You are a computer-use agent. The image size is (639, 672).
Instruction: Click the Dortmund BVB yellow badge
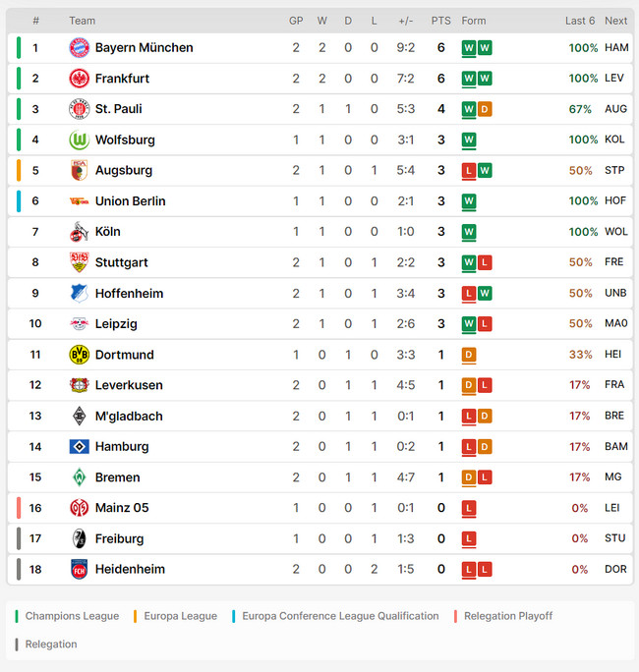pyautogui.click(x=80, y=355)
